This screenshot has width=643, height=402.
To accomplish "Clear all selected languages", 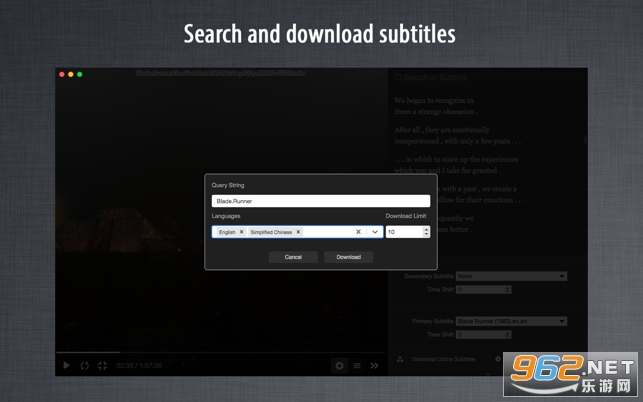I will 358,232.
